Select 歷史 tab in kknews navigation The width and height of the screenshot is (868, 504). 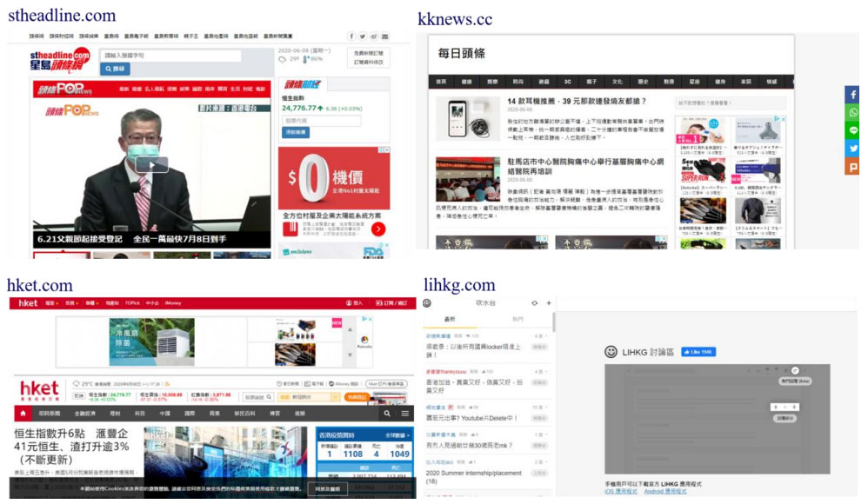(643, 82)
